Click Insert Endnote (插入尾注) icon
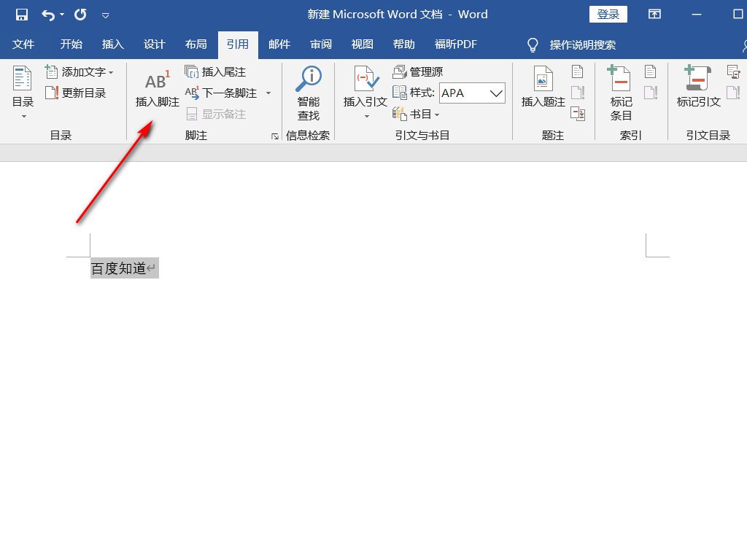Screen dimensions: 747x560 pyautogui.click(x=192, y=72)
